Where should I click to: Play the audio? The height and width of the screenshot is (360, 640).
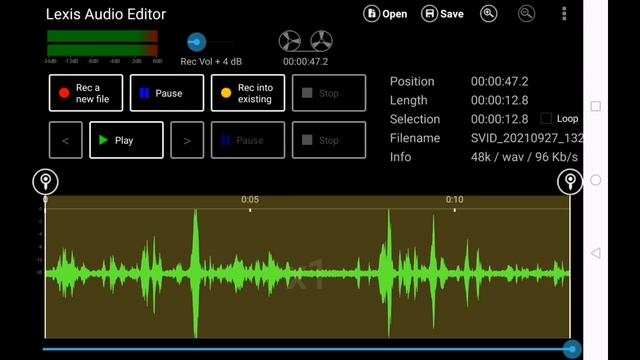pyautogui.click(x=126, y=140)
